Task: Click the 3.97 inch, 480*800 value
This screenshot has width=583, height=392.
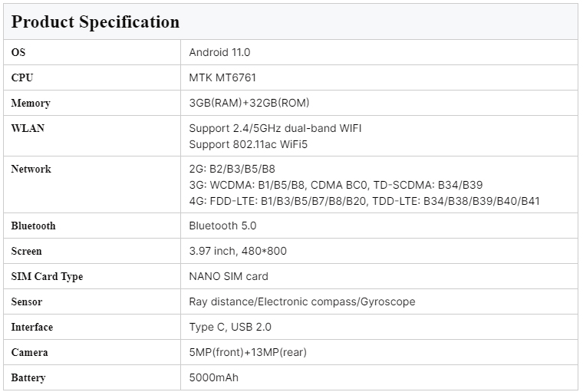Action: coord(238,251)
